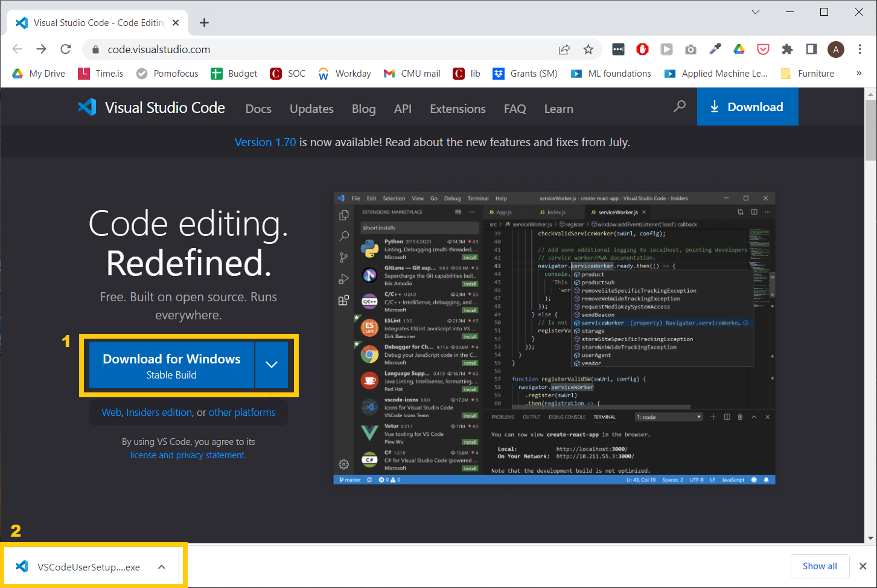Open the Insiders edition link
The image size is (877, 588).
coord(159,412)
